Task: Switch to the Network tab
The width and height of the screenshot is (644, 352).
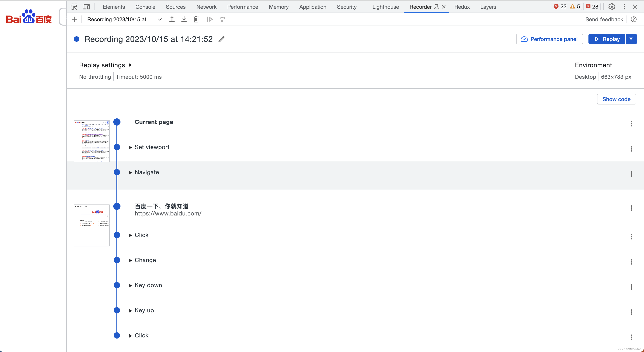Action: pyautogui.click(x=206, y=7)
